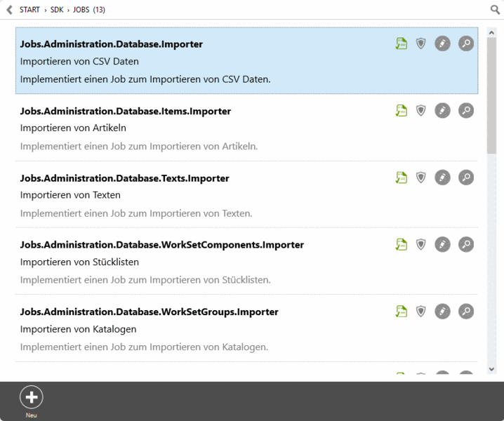Viewport: 504px width, 421px height.
Task: View details of Jobs.Administration.Database.Importer via magnifier
Action: 466,44
